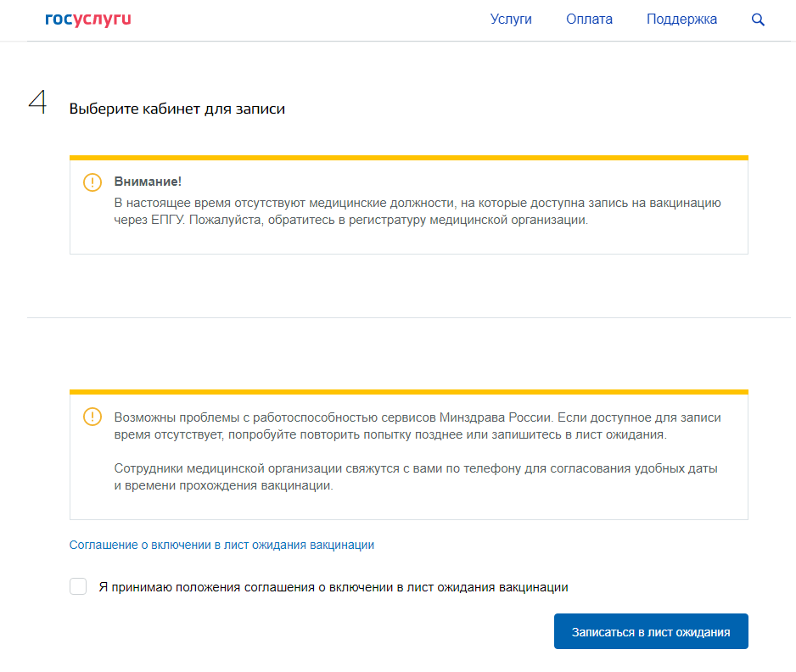796x672 pixels.
Task: Open the Услуги menu
Action: point(511,19)
